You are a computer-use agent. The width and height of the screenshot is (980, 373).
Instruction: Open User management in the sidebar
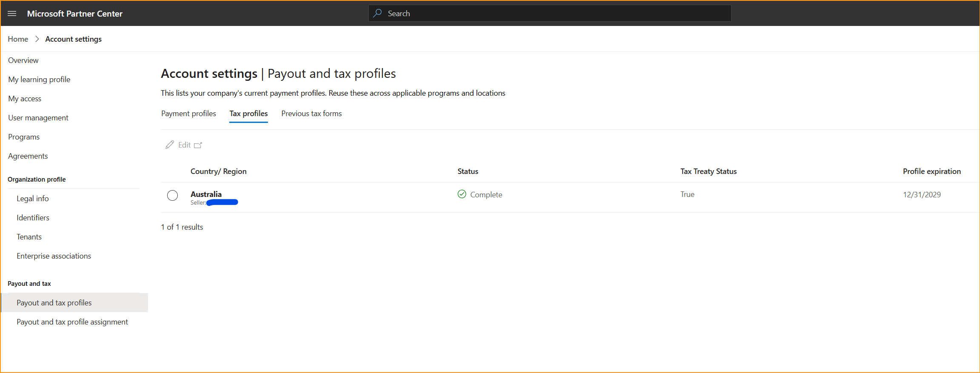[38, 118]
